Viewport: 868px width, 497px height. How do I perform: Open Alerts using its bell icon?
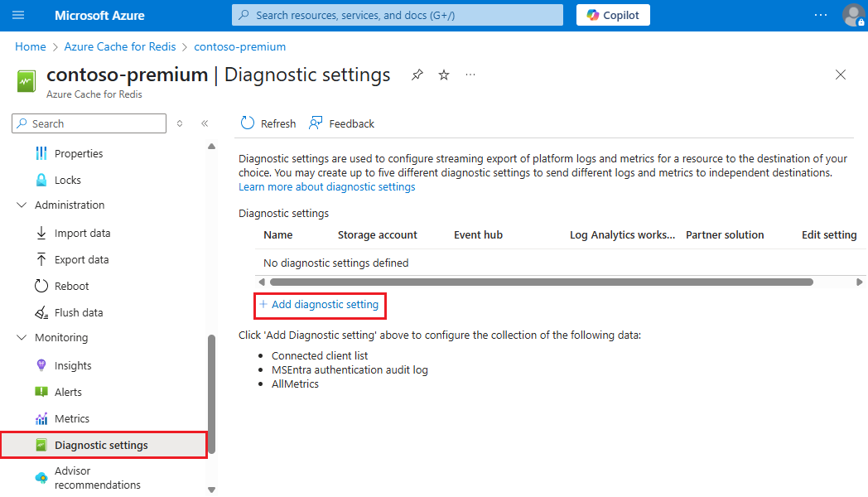(41, 391)
